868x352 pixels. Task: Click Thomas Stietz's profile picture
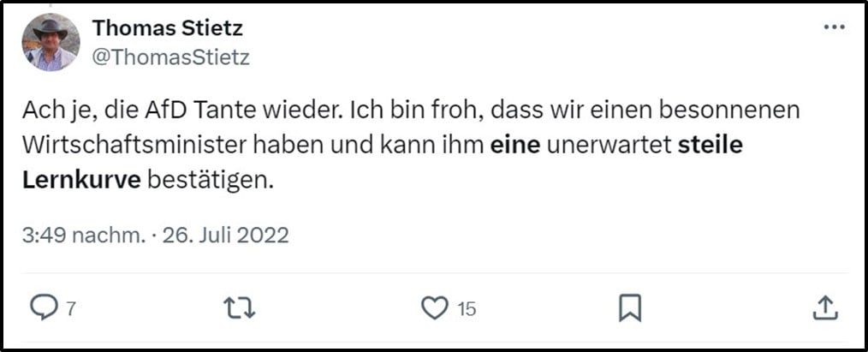point(51,42)
